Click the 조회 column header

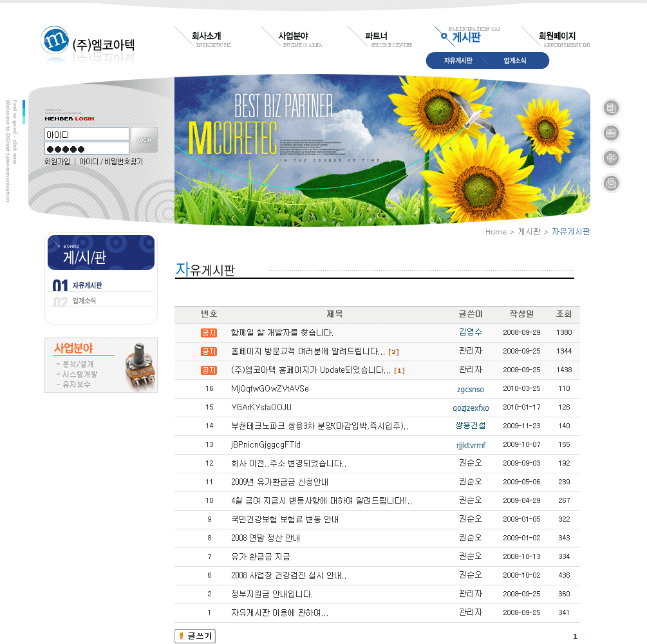tap(564, 314)
